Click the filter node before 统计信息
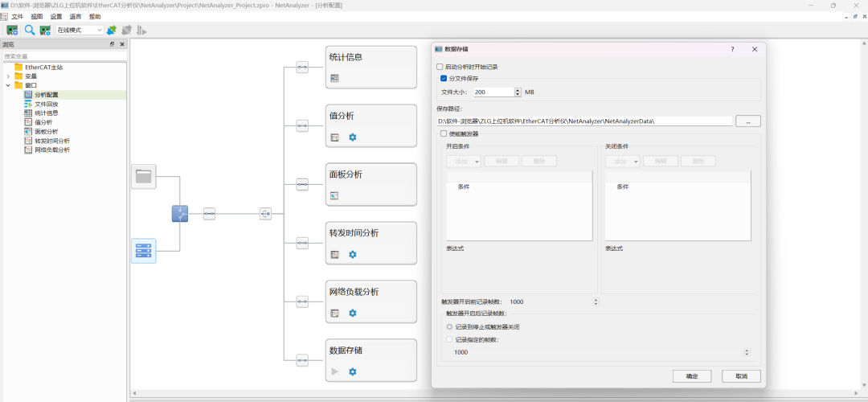868x402 pixels. click(302, 67)
